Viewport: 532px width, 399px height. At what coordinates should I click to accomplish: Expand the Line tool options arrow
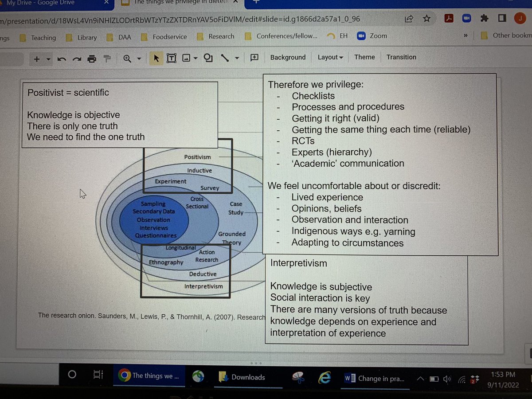tap(237, 58)
